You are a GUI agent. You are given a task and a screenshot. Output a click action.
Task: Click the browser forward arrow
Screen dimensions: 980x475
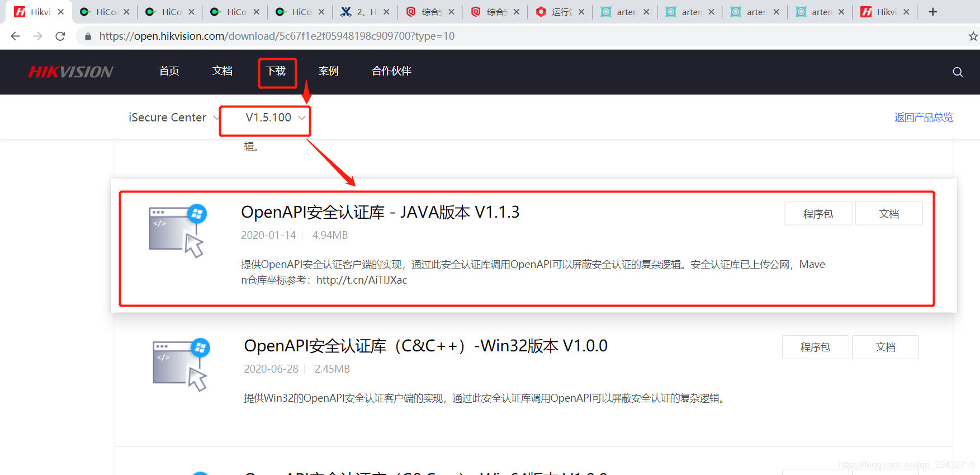pos(37,36)
